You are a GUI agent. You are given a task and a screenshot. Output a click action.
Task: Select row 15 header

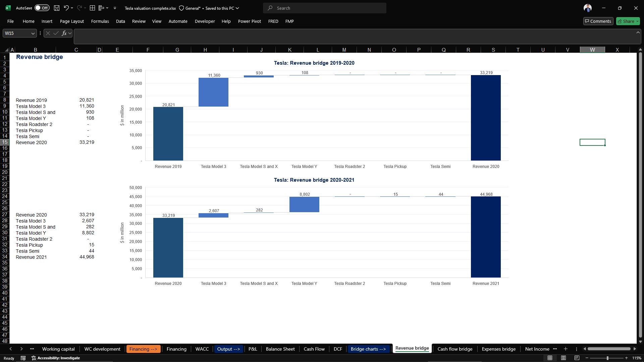point(5,142)
